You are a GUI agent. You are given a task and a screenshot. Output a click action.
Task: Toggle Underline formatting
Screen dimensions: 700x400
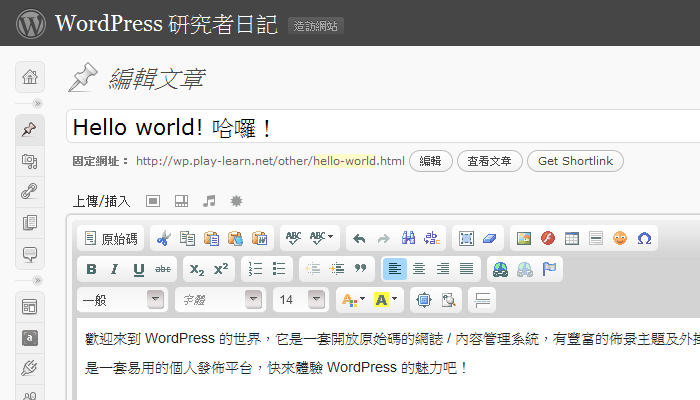point(139,269)
